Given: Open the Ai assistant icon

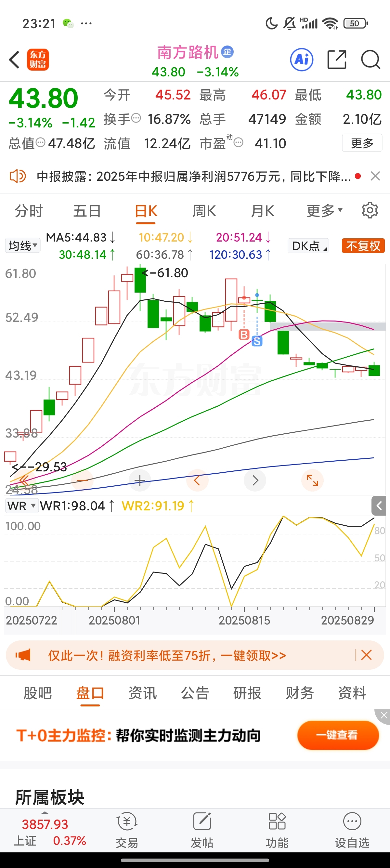Looking at the screenshot, I should [x=302, y=59].
